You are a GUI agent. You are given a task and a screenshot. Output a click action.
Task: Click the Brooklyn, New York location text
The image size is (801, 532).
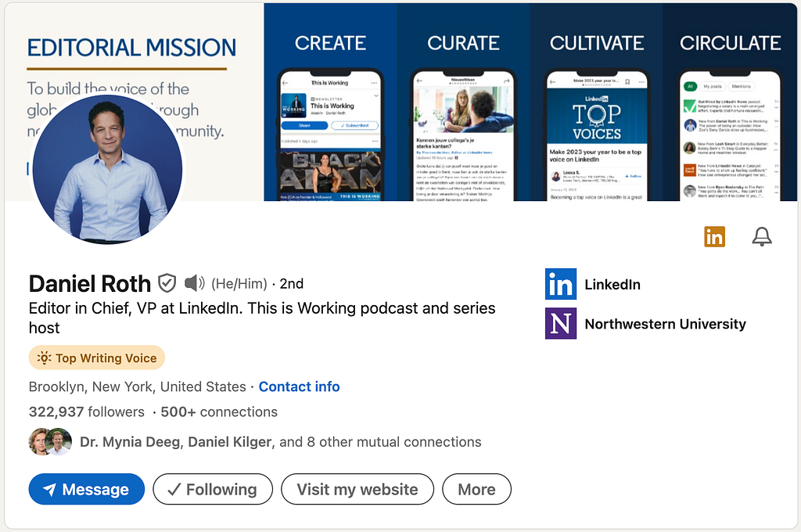(x=138, y=386)
